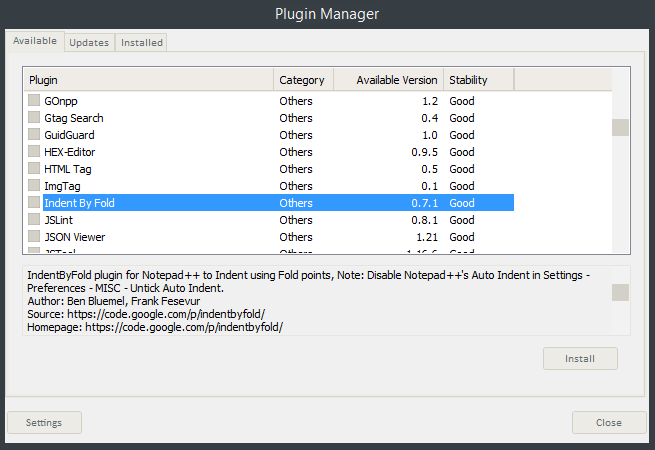Screen dimensions: 655x450
Task: Select the JSLint plugin name
Action: 58,220
